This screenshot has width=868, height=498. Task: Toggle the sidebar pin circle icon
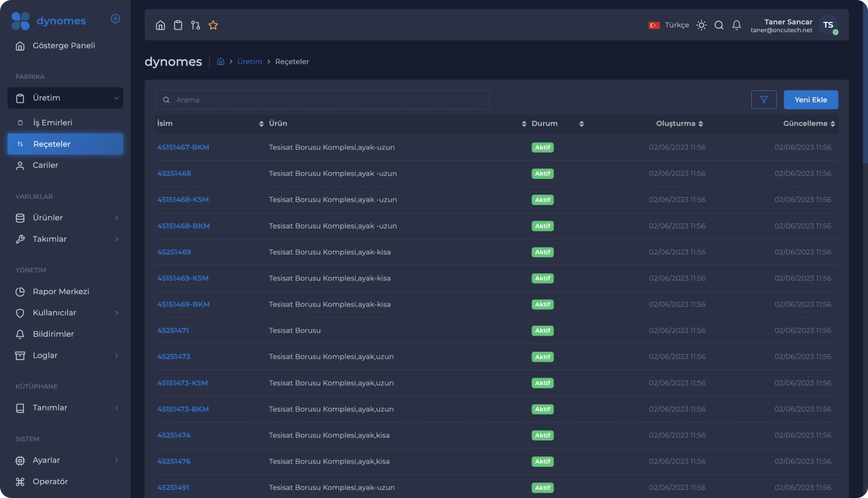(116, 19)
